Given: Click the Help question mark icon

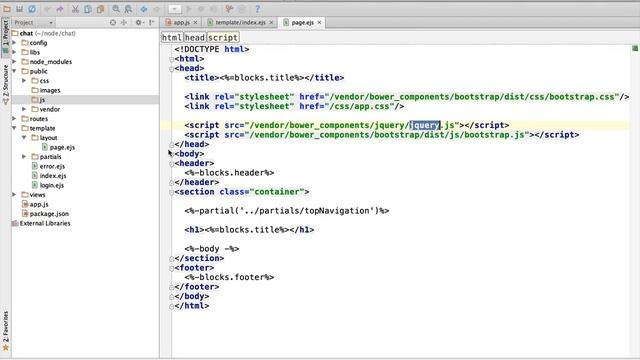Looking at the screenshot, I should tap(257, 9).
